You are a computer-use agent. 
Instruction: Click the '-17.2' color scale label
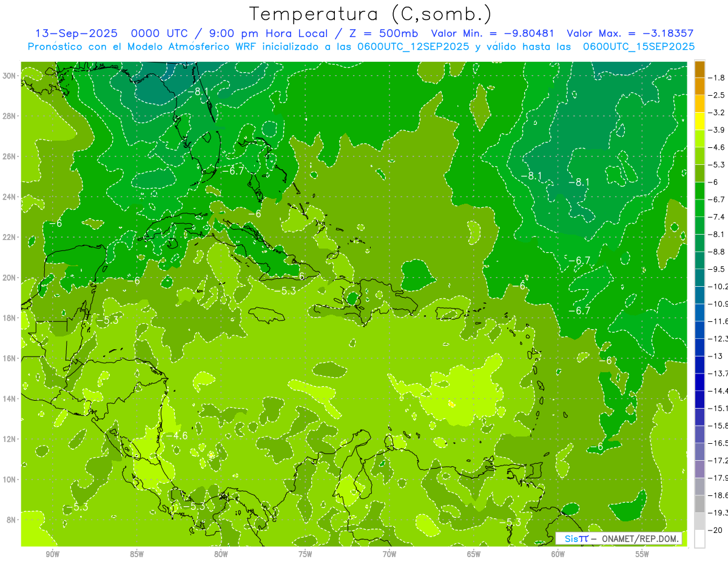718,461
